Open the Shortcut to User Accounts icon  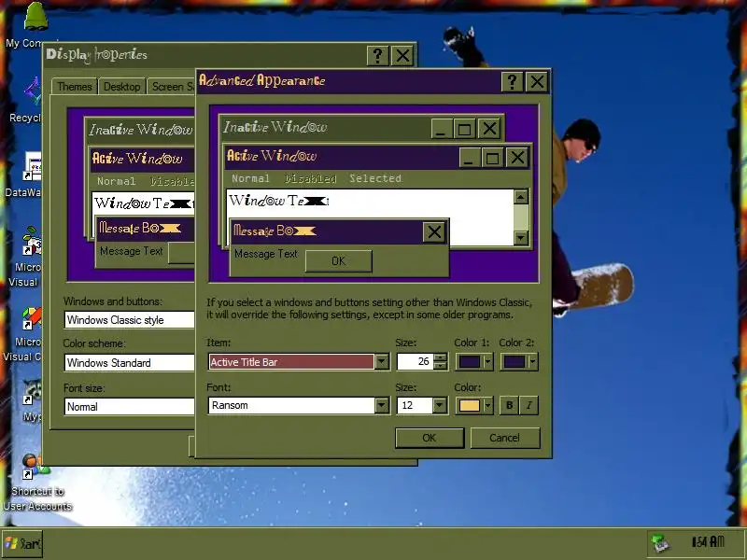point(36,467)
